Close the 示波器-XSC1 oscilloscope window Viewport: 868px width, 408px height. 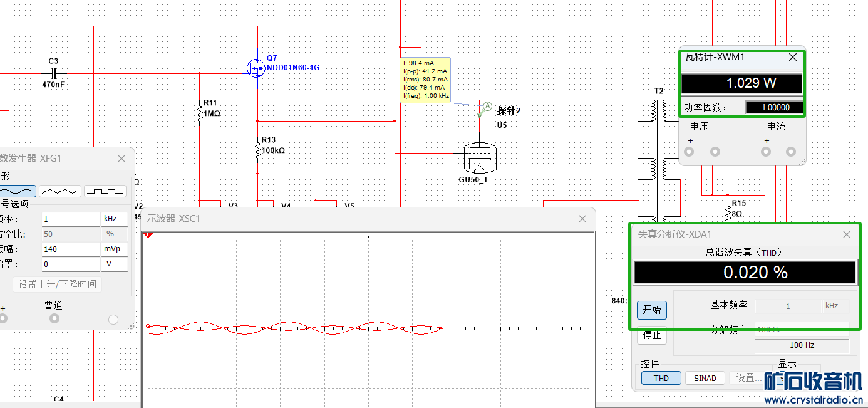582,219
